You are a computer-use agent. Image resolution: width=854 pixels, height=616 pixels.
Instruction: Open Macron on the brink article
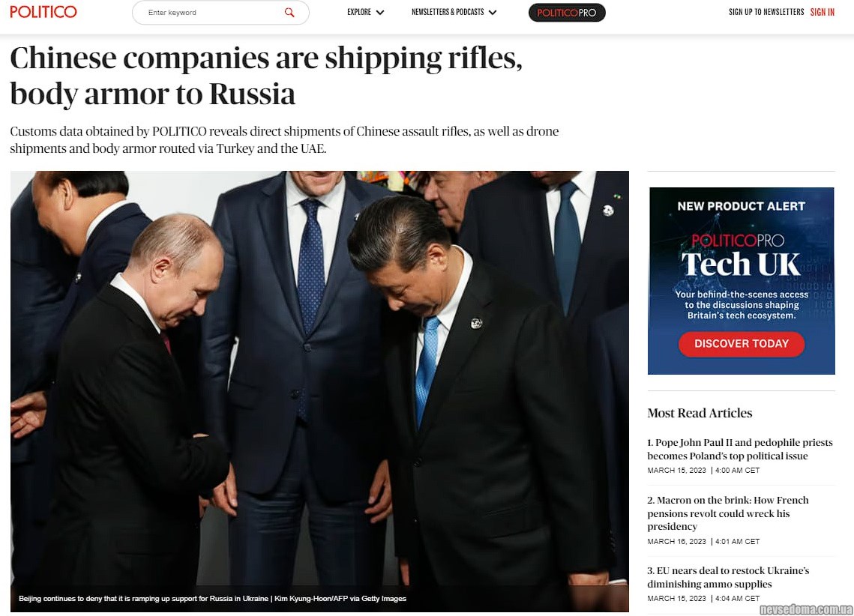(727, 513)
